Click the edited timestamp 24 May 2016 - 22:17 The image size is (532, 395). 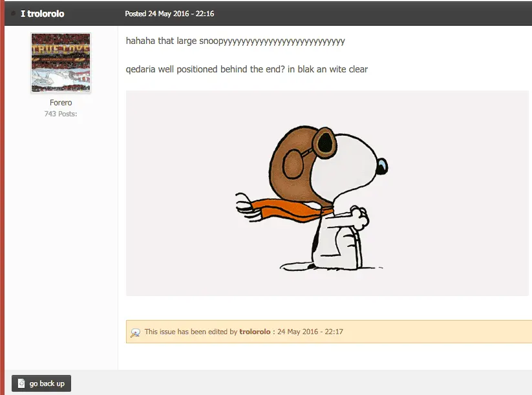pyautogui.click(x=310, y=332)
